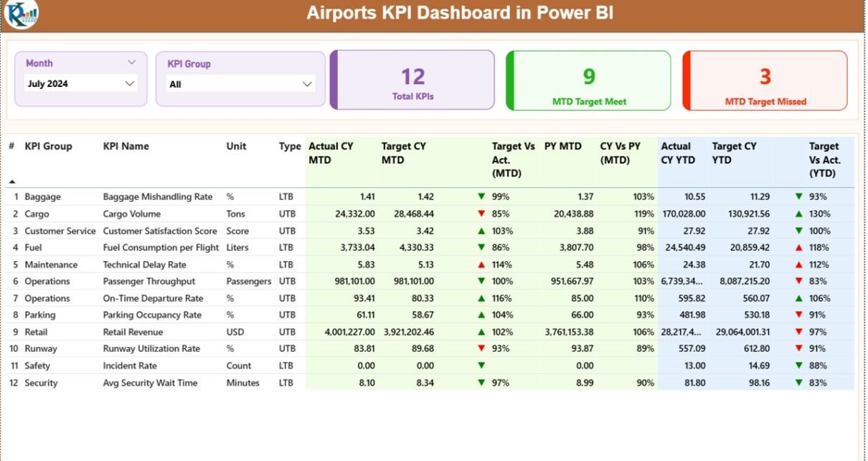Viewport: 868px width, 461px height.
Task: Click the green MTD up arrow for Customer Satisfaction Score
Action: pyautogui.click(x=481, y=230)
